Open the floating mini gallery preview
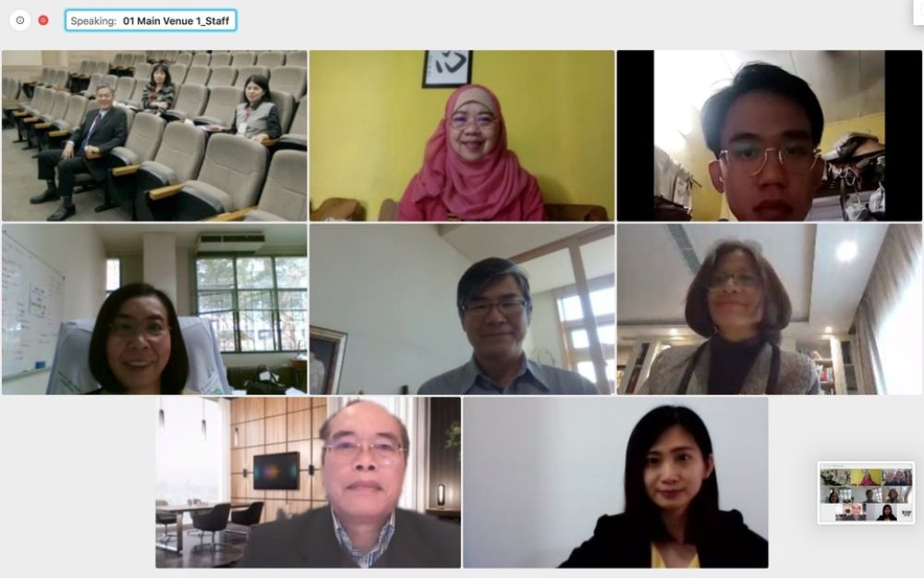The image size is (924, 578). coord(866,493)
